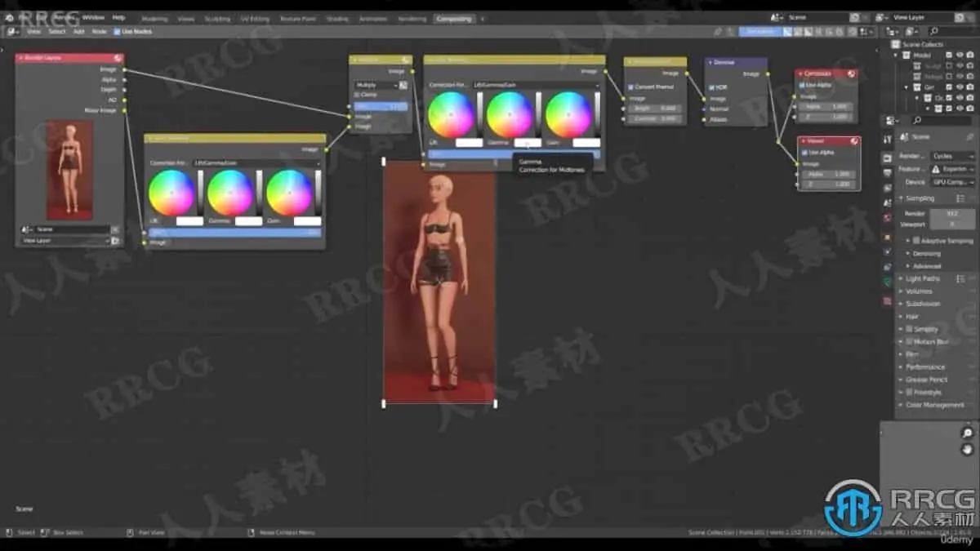Click the pan hand gizmo icon
This screenshot has height=551, width=980.
[x=968, y=449]
